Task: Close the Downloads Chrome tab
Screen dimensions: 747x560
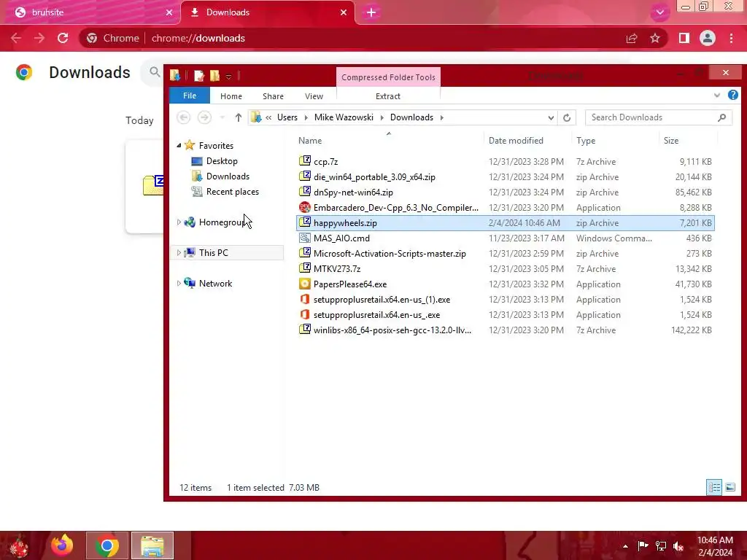Action: coord(344,12)
